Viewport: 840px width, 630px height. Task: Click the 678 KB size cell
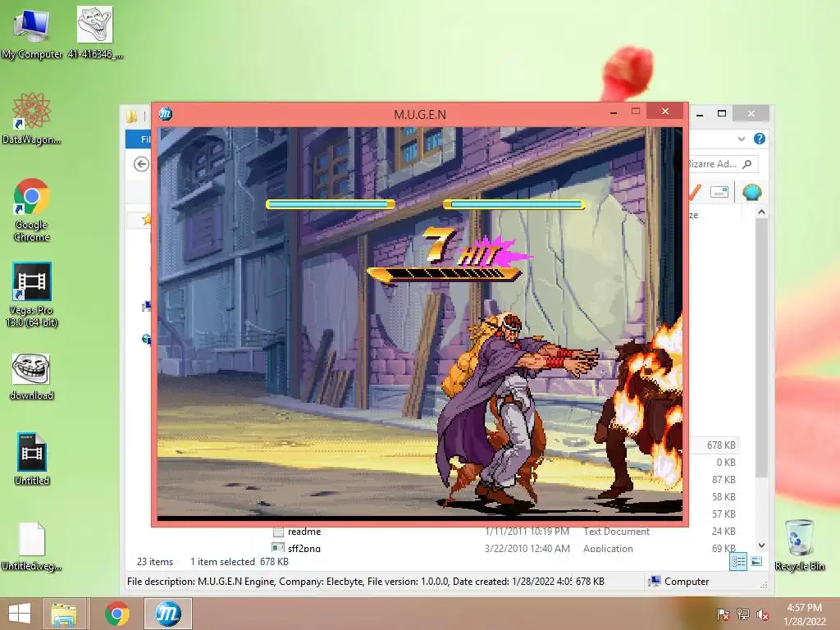point(721,445)
